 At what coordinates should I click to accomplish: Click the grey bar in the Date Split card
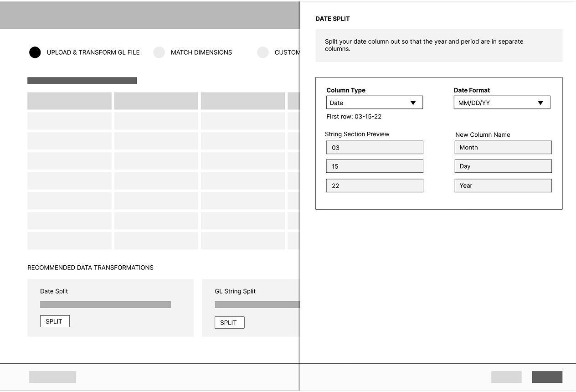105,304
